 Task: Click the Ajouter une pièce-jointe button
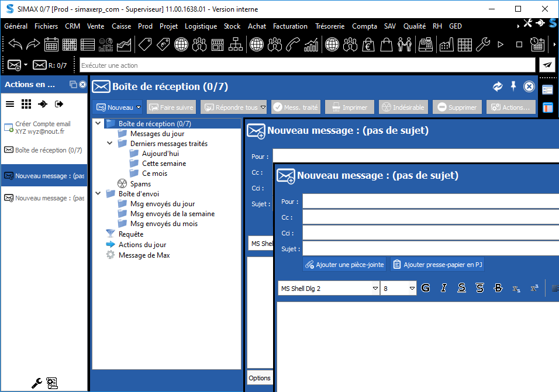point(344,265)
